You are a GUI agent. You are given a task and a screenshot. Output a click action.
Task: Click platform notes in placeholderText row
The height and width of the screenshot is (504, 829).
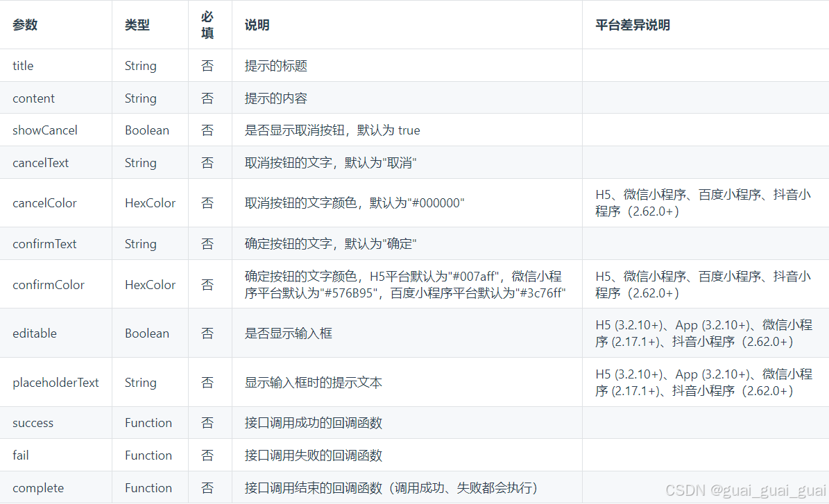coord(703,383)
